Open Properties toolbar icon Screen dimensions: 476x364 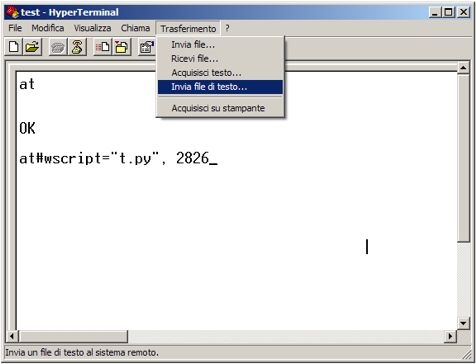(147, 47)
